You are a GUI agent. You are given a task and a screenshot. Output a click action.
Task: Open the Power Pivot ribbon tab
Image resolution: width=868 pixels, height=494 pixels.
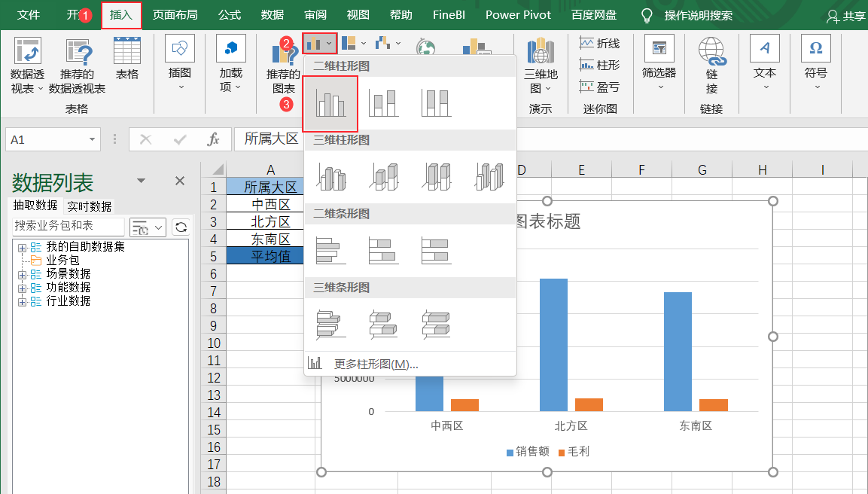pos(518,15)
